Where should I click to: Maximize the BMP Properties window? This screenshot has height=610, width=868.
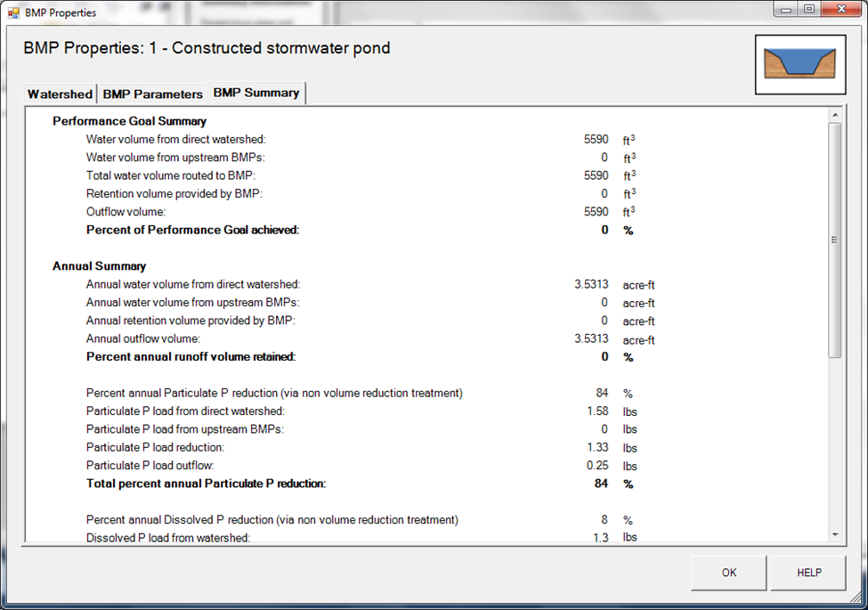click(x=808, y=9)
